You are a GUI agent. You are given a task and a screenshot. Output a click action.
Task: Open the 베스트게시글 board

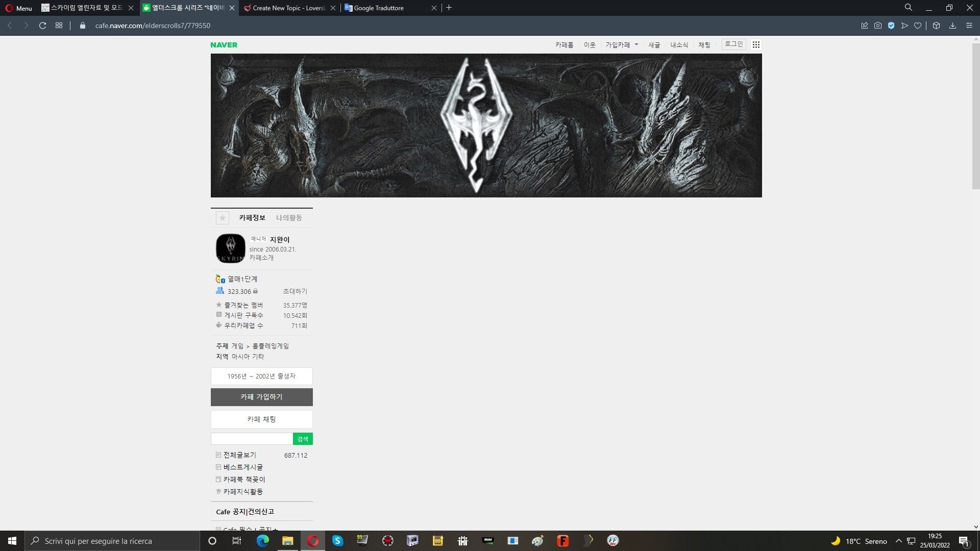click(243, 467)
